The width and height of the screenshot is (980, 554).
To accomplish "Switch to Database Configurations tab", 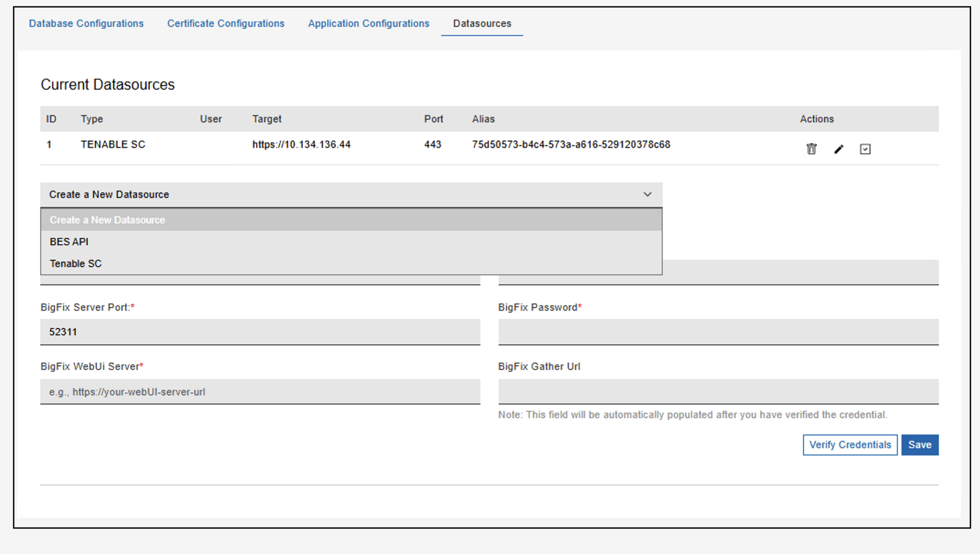I will (x=86, y=24).
